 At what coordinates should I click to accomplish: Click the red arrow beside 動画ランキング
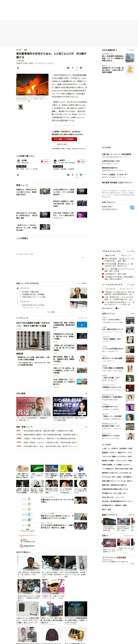coord(116,515)
